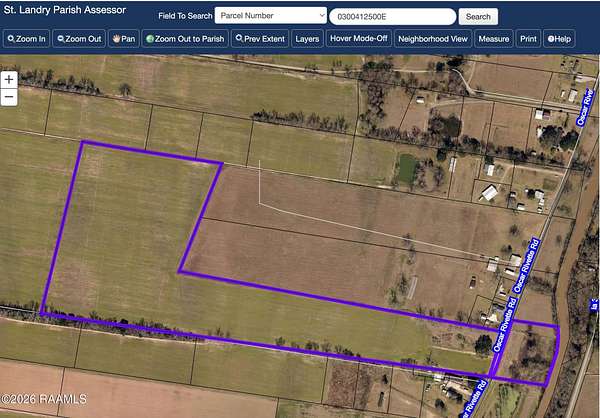The image size is (600, 418).
Task: Open the Field To Search dropdown
Action: click(271, 16)
